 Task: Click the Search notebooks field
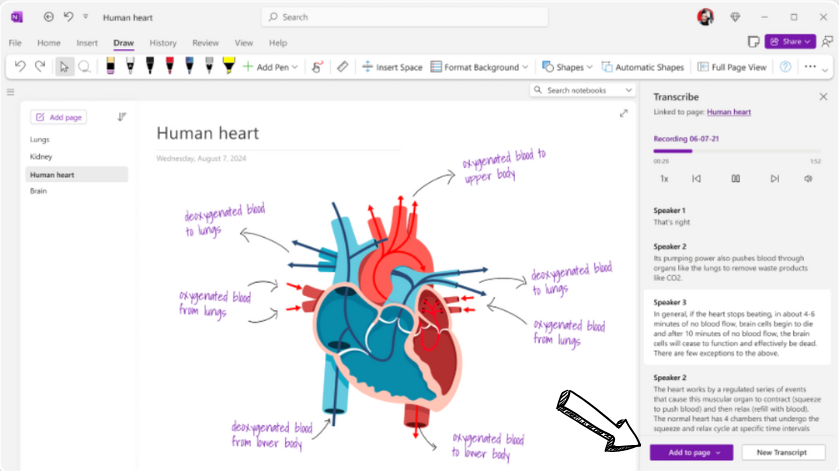582,90
